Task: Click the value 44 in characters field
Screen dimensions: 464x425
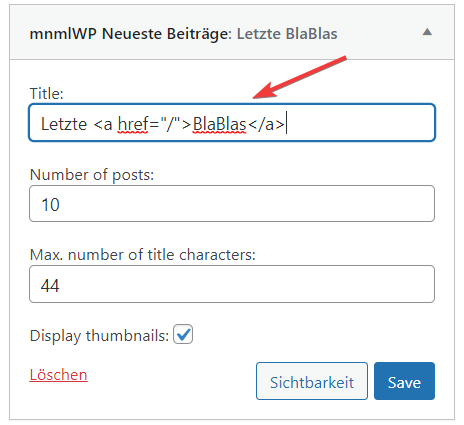Action: (x=50, y=286)
